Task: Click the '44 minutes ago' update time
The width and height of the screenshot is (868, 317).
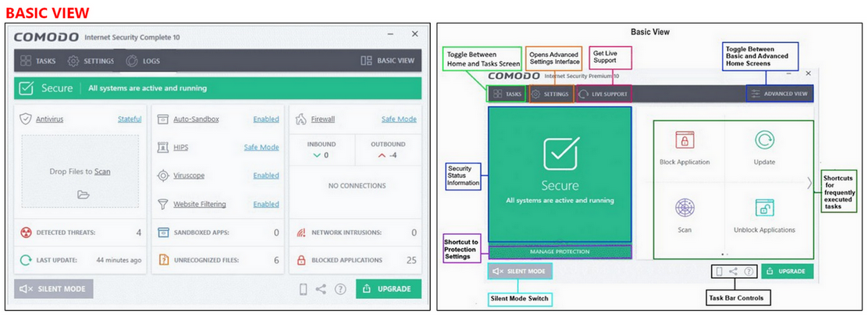Action: (119, 260)
